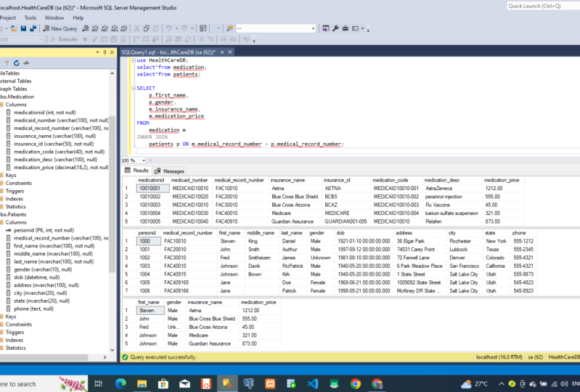The image size is (580, 392).
Task: Click the Save All toolbar icon
Action: [x=33, y=28]
